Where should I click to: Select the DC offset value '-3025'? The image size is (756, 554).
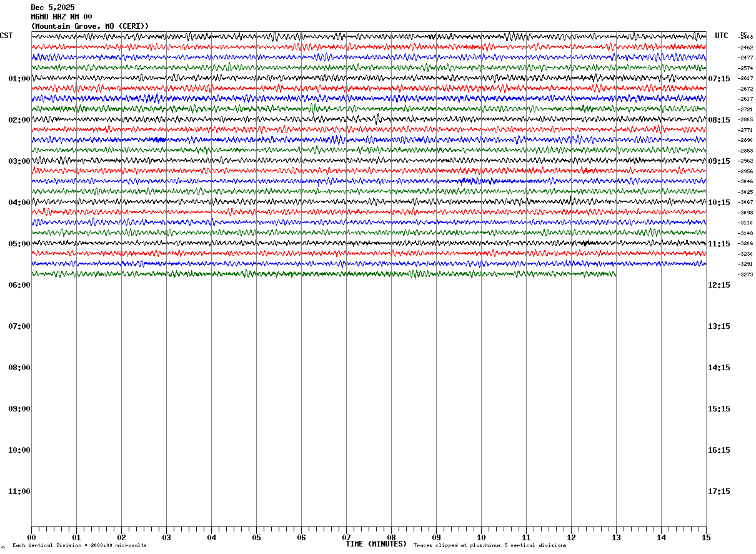click(745, 192)
